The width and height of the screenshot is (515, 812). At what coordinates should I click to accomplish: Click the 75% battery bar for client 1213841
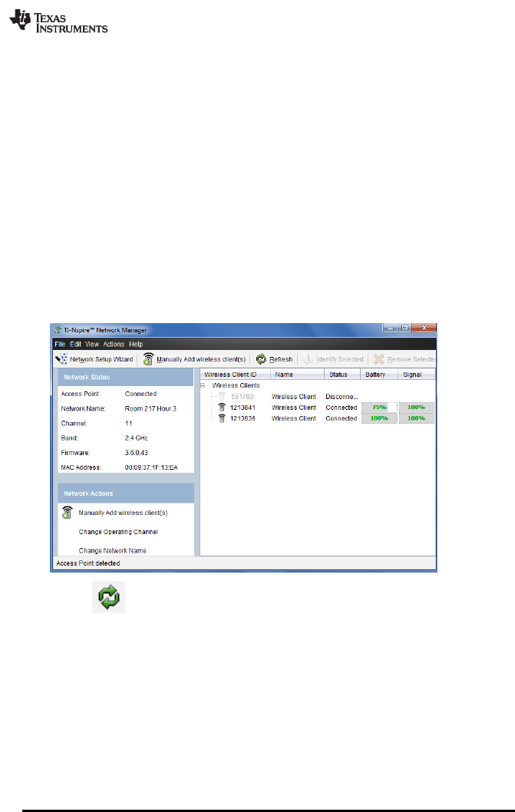(x=379, y=408)
